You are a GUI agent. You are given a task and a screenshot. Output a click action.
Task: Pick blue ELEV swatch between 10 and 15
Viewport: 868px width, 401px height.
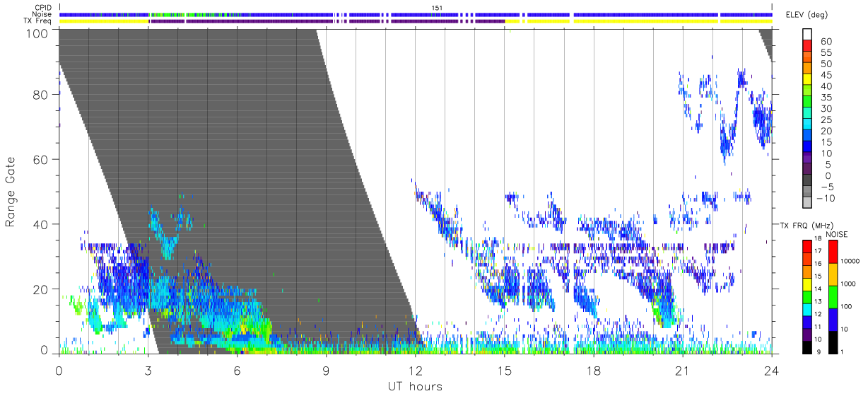[807, 148]
